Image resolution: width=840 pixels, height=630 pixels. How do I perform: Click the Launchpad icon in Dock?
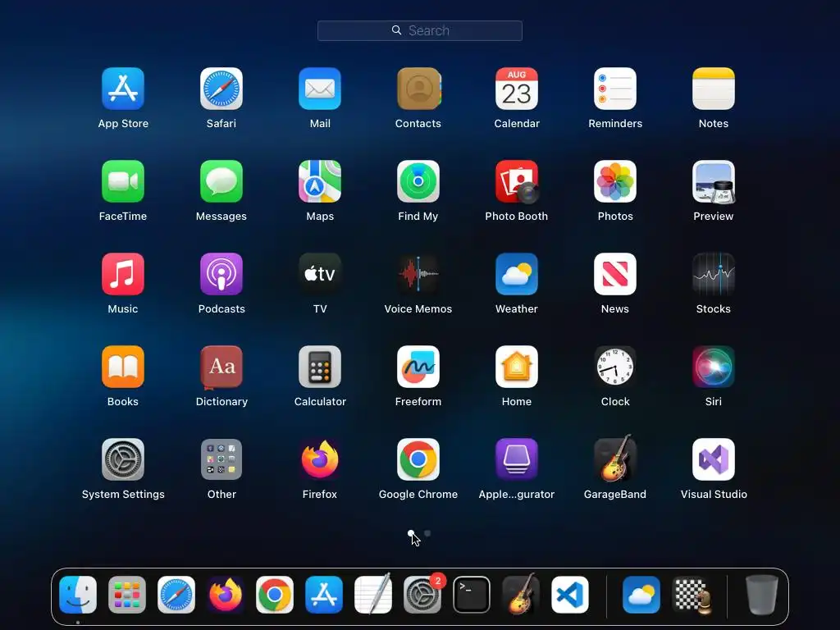(127, 595)
